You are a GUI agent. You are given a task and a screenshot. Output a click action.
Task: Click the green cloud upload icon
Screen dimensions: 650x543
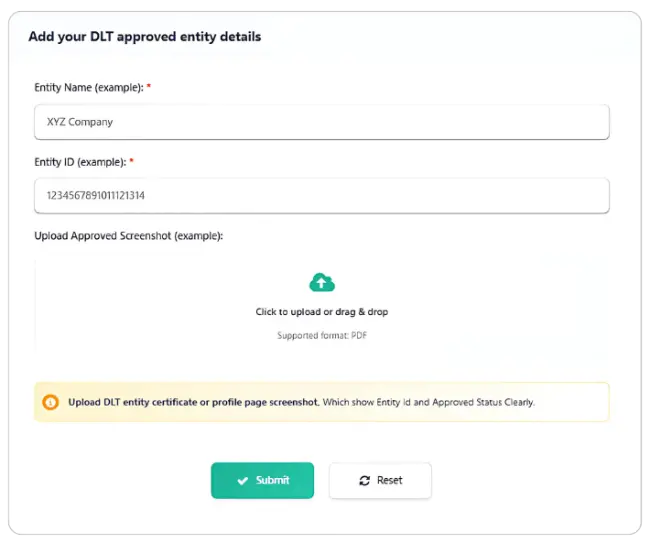[x=322, y=283]
